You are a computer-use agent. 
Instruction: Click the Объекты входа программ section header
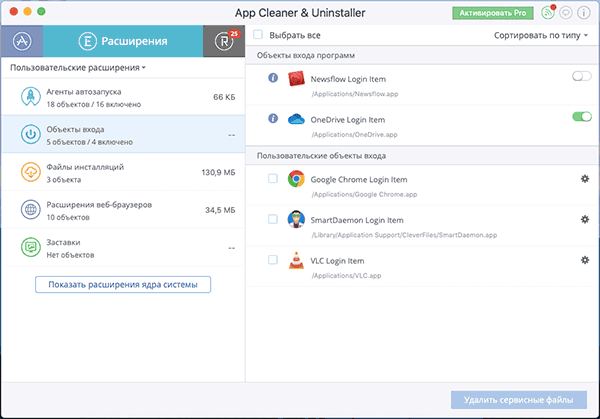coord(306,55)
